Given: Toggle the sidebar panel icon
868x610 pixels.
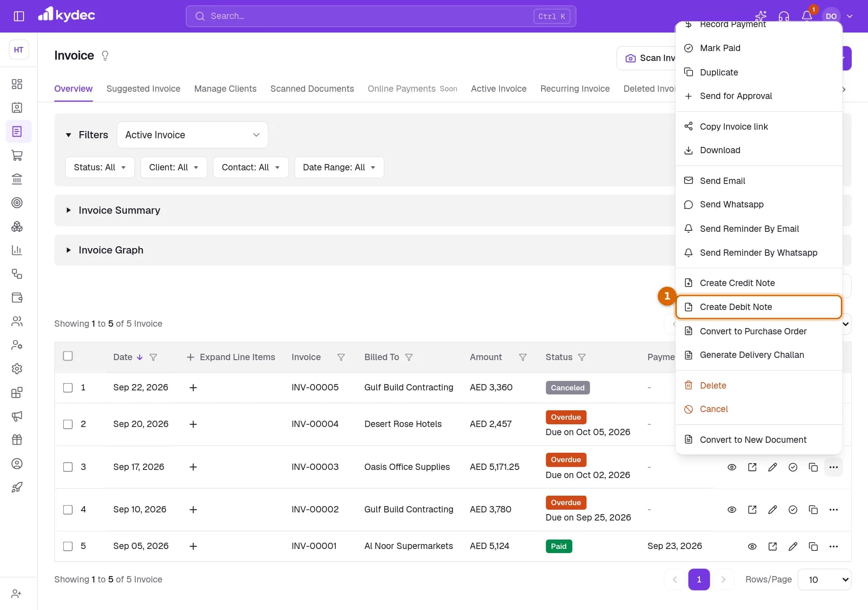Looking at the screenshot, I should (19, 16).
